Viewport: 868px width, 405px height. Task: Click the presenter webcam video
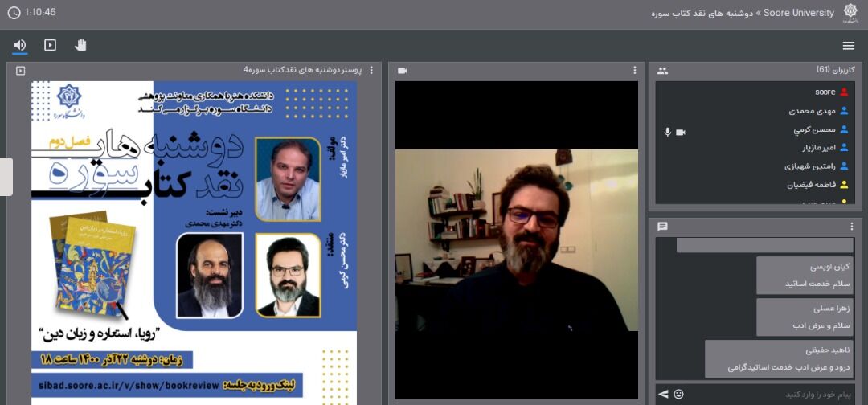coord(517,239)
